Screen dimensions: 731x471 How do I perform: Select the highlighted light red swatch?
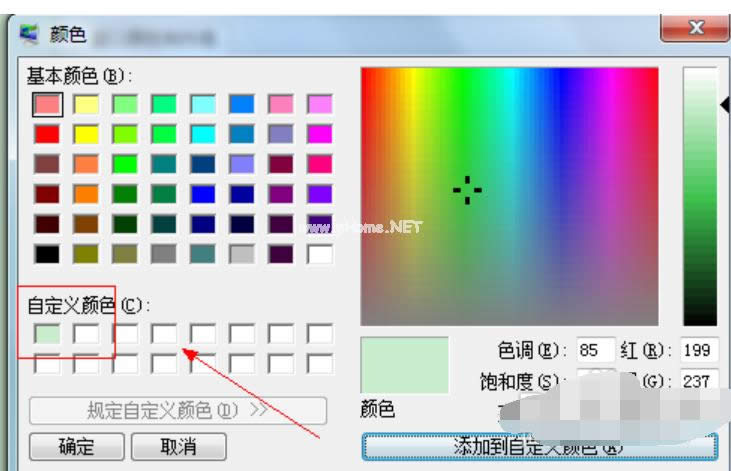pyautogui.click(x=47, y=104)
